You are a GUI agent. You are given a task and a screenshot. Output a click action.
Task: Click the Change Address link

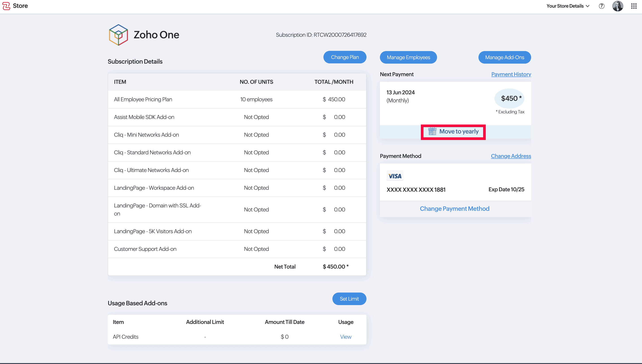point(511,156)
